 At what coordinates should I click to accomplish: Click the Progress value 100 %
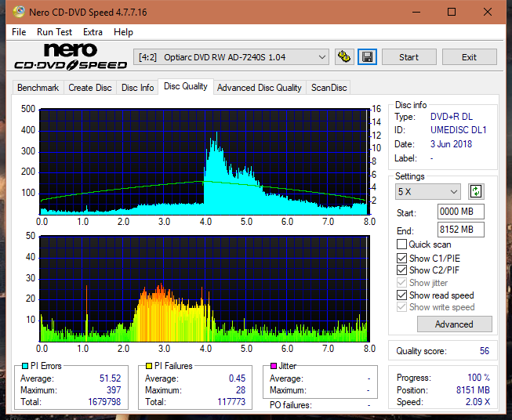[x=479, y=378]
